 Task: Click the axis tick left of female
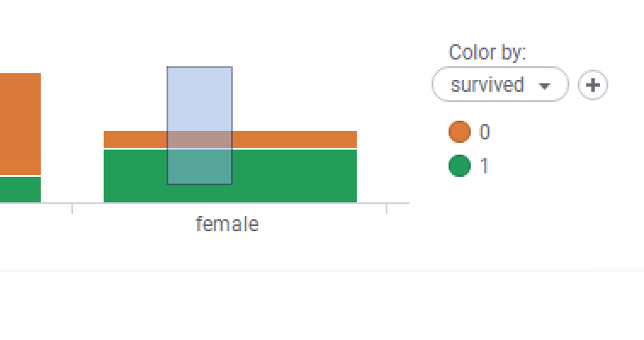[72, 208]
